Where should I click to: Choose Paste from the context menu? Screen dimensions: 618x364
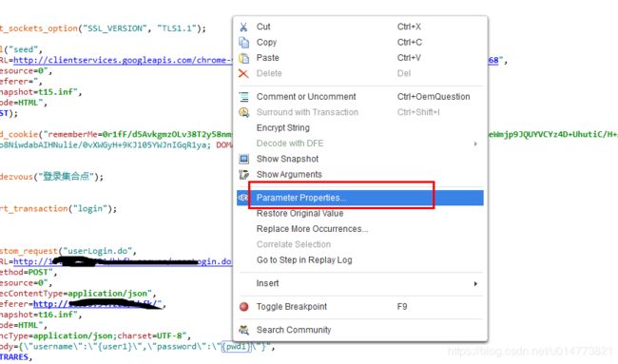[359, 58]
